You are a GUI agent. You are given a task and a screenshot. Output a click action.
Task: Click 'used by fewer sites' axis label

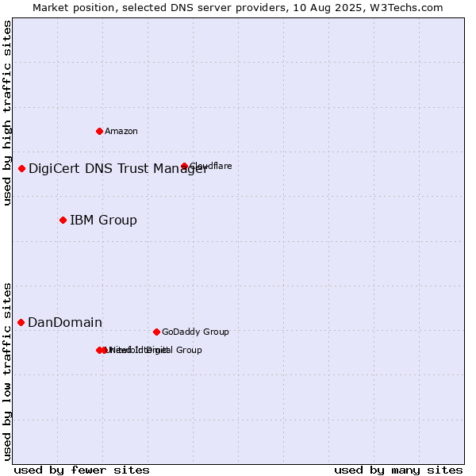(x=82, y=470)
